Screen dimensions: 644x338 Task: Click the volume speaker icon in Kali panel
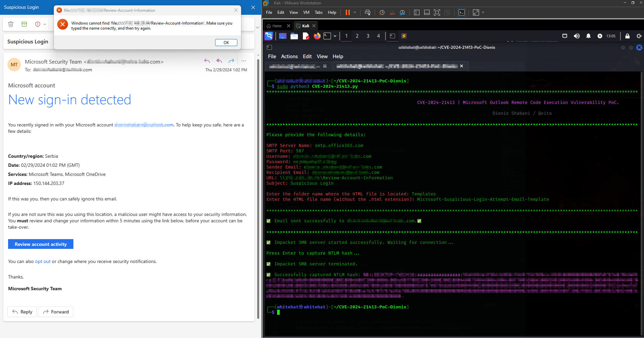coord(577,36)
